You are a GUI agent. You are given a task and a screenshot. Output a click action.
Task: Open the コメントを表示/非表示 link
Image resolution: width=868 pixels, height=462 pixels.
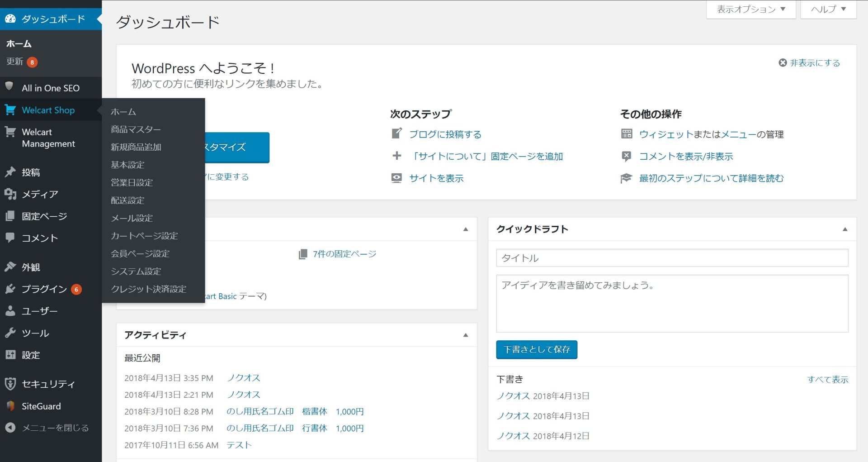[686, 156]
